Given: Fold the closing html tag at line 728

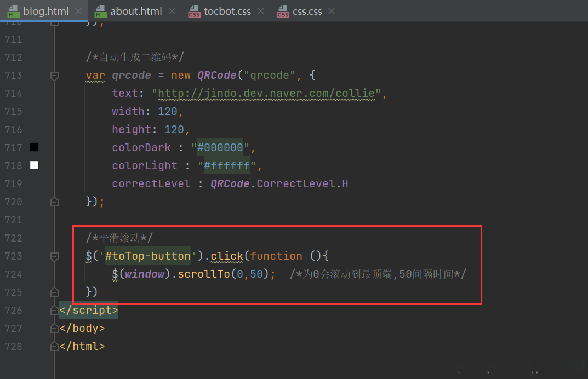Looking at the screenshot, I should (54, 346).
